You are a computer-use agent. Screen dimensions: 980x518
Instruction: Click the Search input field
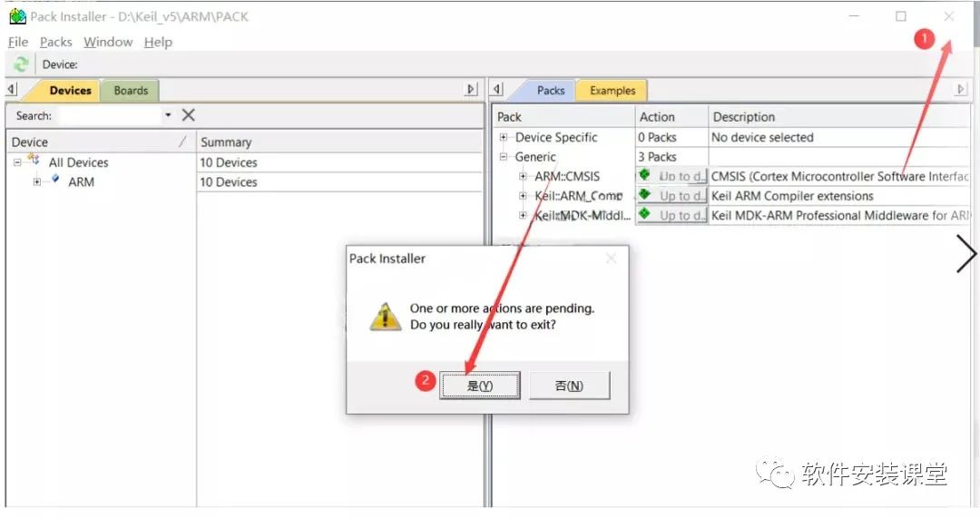(110, 115)
